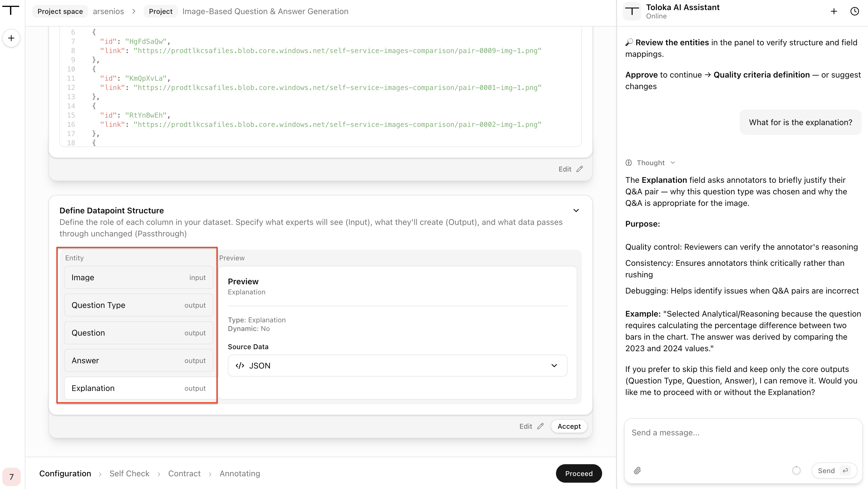This screenshot has height=489, width=868.
Task: Click the Send a message input field
Action: point(743,440)
